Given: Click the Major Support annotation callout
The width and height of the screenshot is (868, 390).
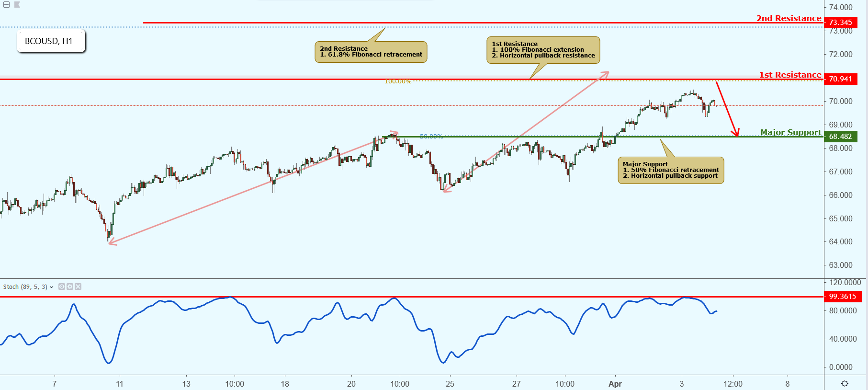Looking at the screenshot, I should coord(671,170).
